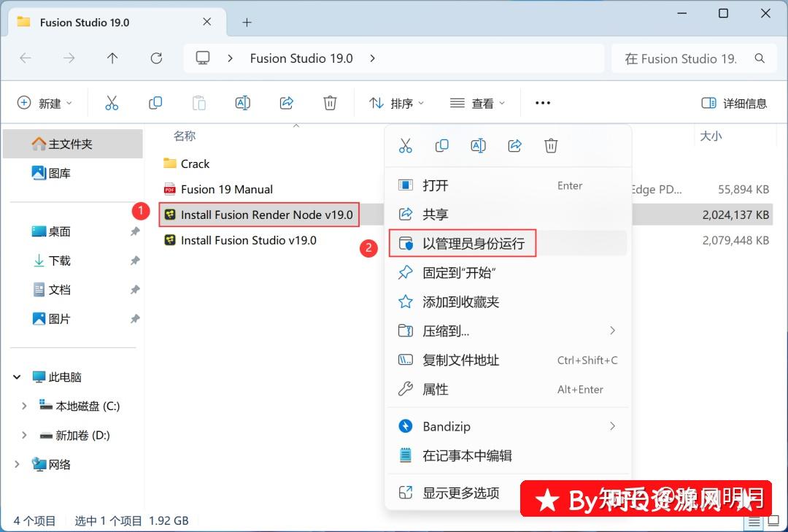Select the Cut icon in the toolbar
The width and height of the screenshot is (788, 532).
[x=112, y=102]
